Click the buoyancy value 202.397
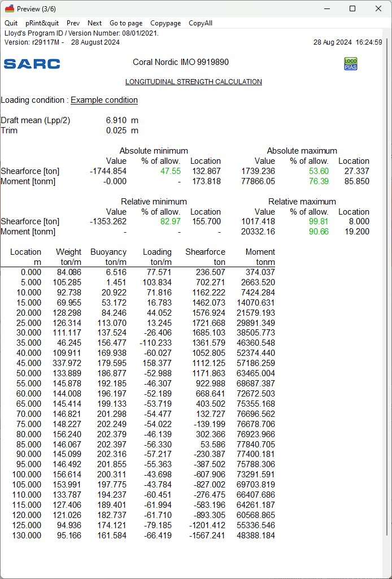This screenshot has height=579, width=392. 112,445
